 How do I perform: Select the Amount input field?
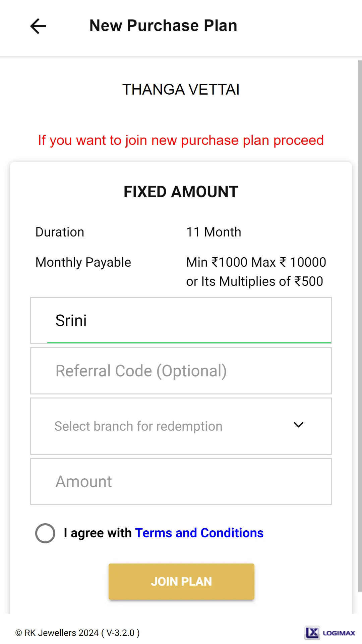[181, 481]
